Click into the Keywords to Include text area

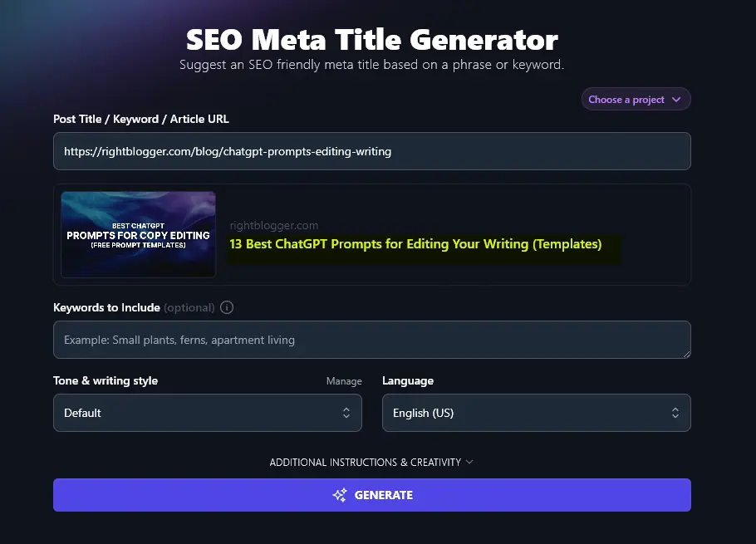click(371, 340)
